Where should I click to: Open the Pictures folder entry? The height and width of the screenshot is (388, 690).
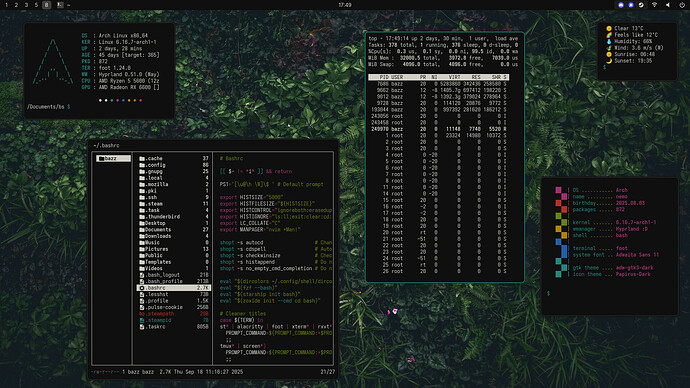(x=174, y=249)
